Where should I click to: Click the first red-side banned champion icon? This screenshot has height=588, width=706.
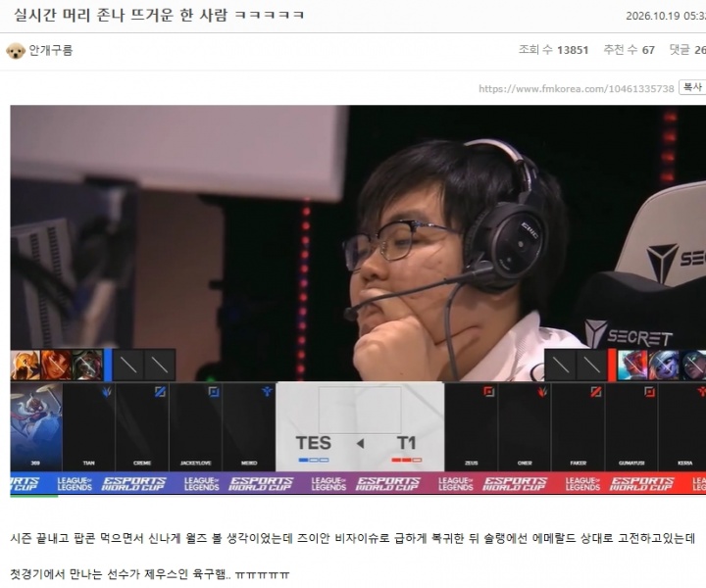pos(632,365)
